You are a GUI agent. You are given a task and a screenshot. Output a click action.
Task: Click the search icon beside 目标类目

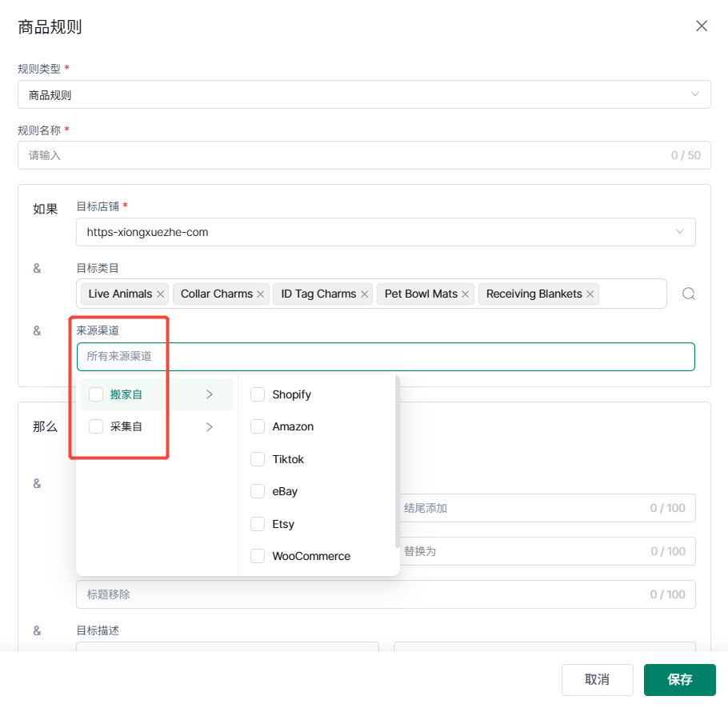pyautogui.click(x=689, y=294)
